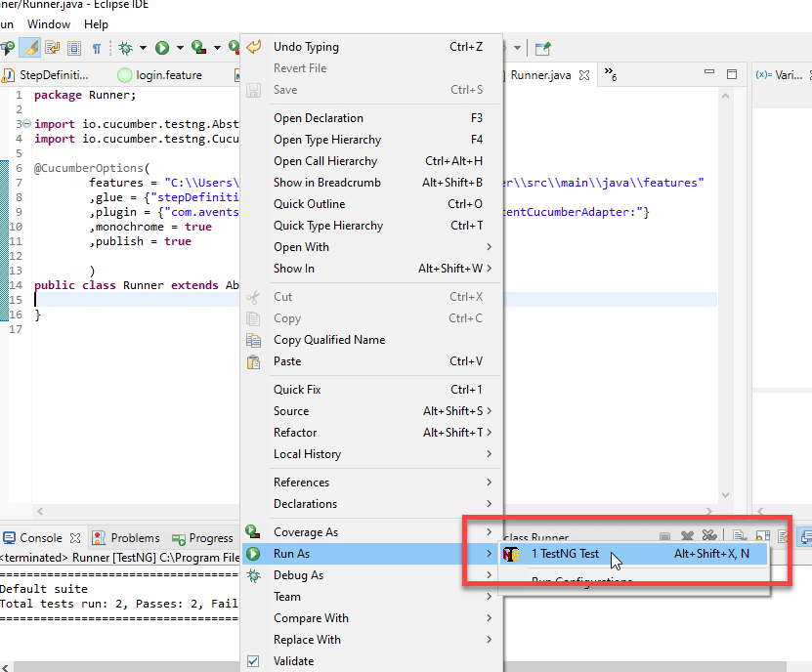Screen dimensions: 812x672
Task: Choose Open Declaration in context menu
Action: coord(318,118)
